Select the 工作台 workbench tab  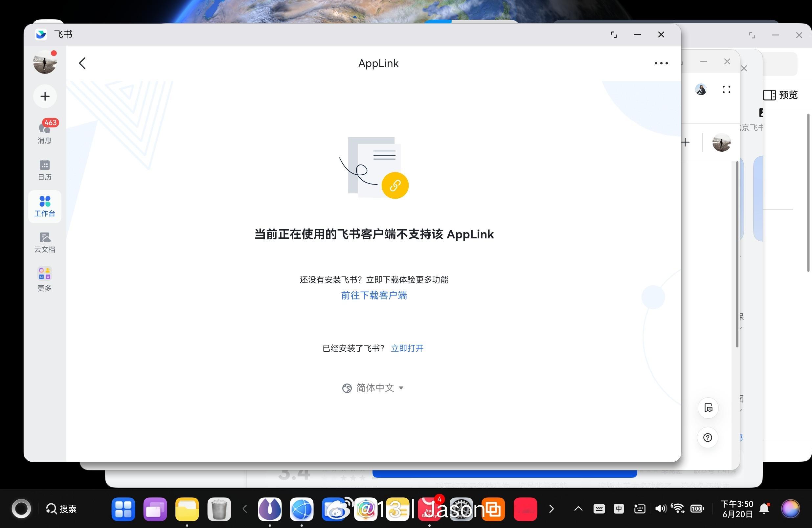pos(45,207)
